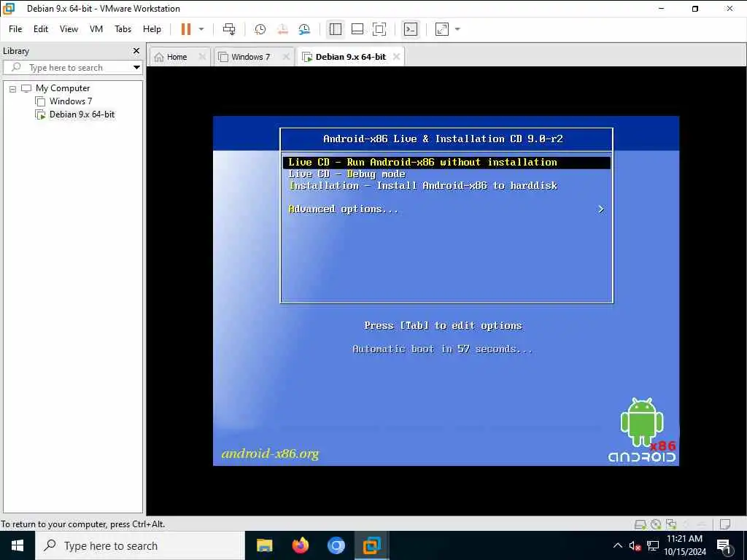Screen dimensions: 747x560
Task: Send Ctrl+Alt+Del to the VM
Action: pyautogui.click(x=229, y=29)
